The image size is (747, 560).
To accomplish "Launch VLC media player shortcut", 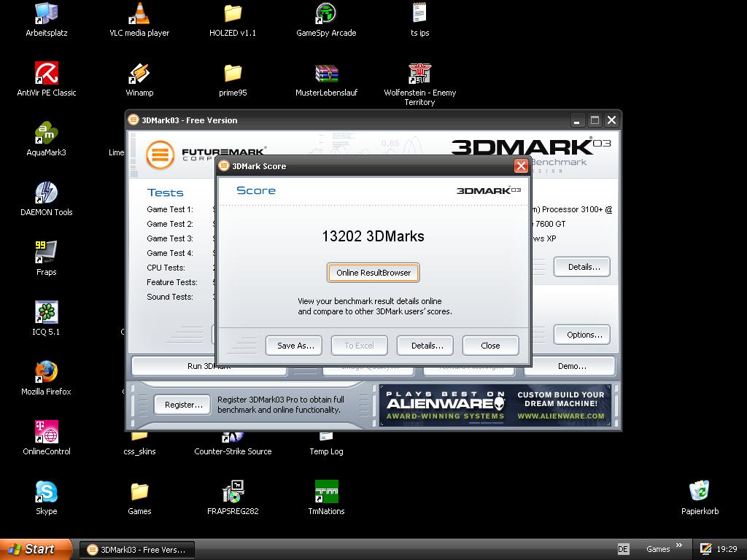I will (139, 20).
